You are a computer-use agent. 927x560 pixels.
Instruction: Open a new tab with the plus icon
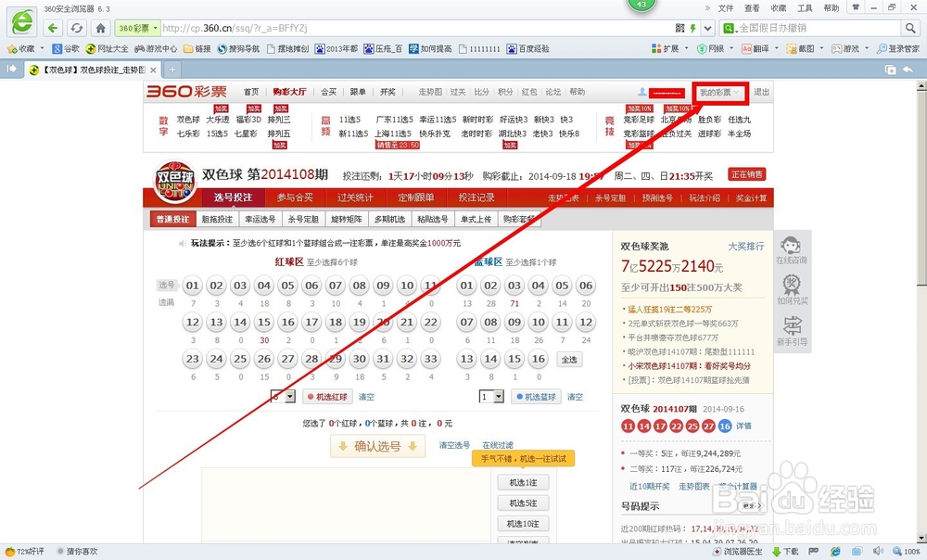coord(172,70)
